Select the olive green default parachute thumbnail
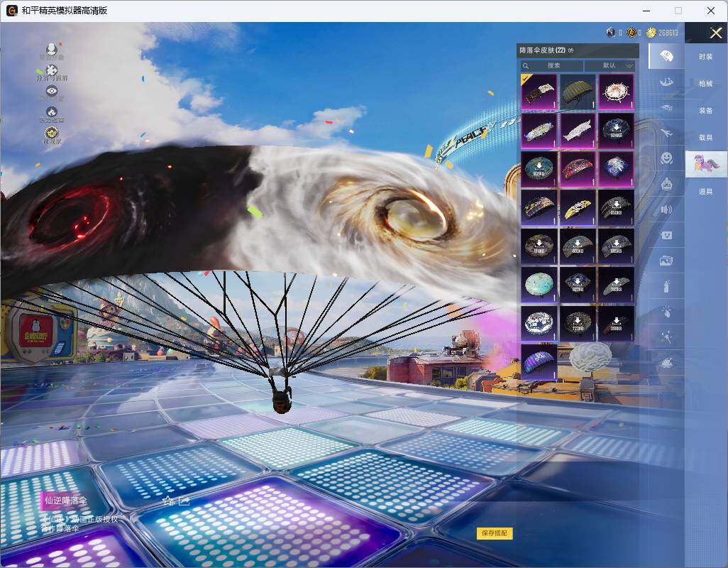The height and width of the screenshot is (568, 728). click(x=578, y=92)
